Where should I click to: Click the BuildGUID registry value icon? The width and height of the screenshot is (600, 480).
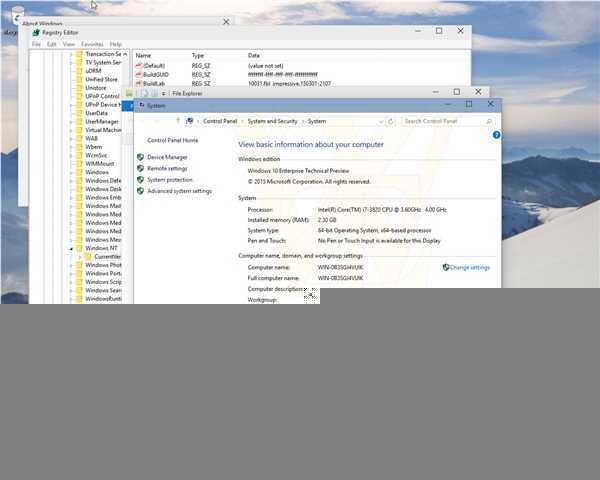tap(139, 74)
